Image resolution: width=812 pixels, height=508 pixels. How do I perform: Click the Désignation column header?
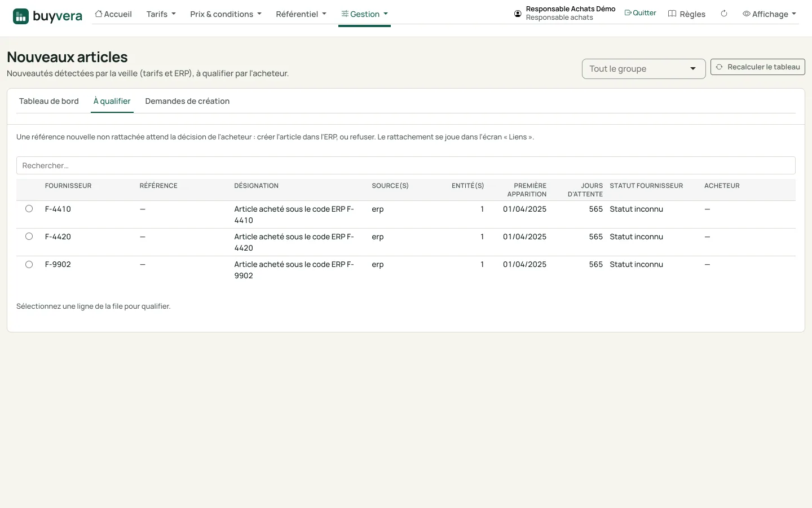click(x=257, y=186)
